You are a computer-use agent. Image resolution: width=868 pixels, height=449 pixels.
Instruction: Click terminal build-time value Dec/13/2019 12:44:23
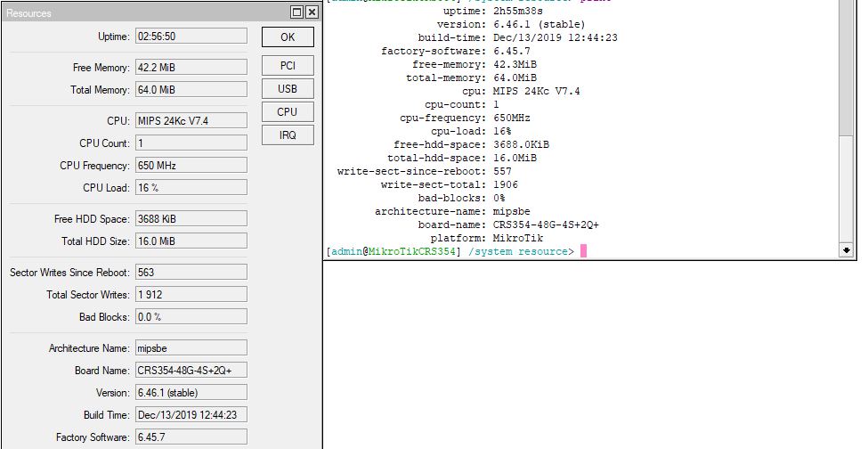556,37
